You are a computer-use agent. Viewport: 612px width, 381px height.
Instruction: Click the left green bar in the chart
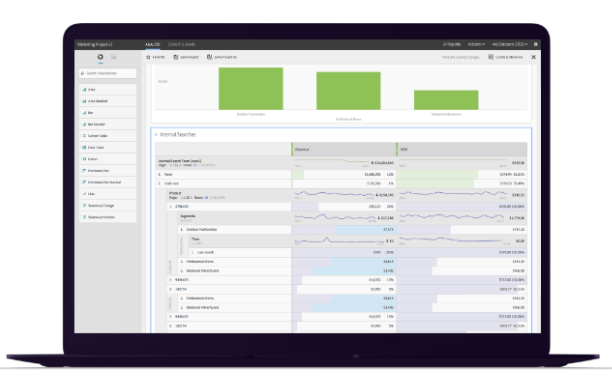pos(251,89)
